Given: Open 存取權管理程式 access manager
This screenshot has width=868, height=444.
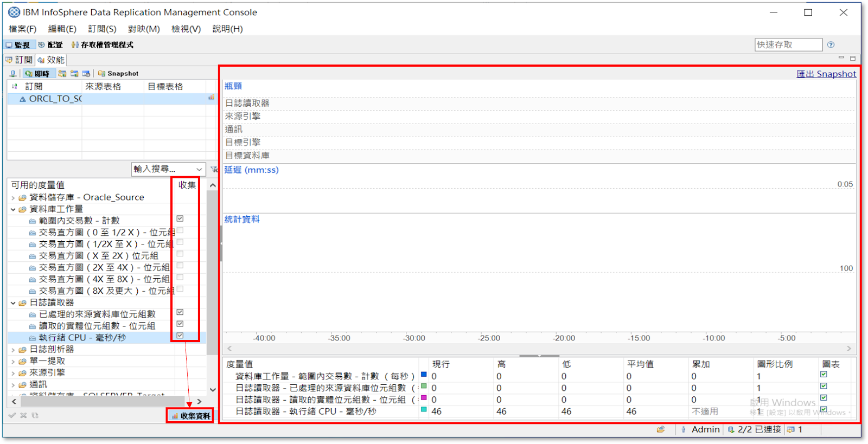Looking at the screenshot, I should [x=103, y=45].
